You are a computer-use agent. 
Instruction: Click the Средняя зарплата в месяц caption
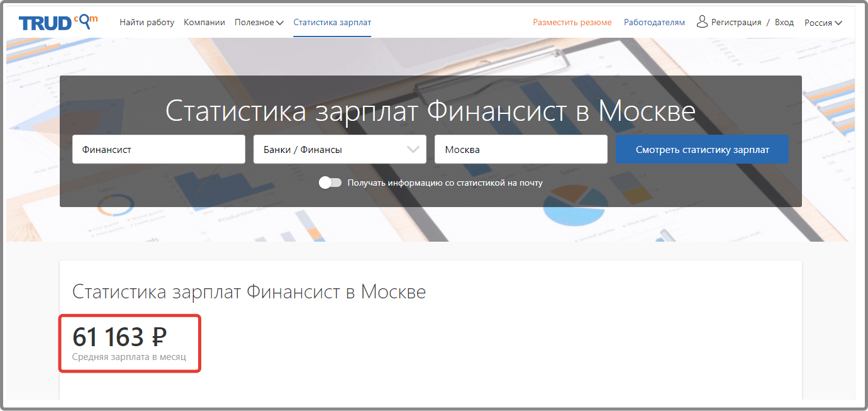point(129,358)
